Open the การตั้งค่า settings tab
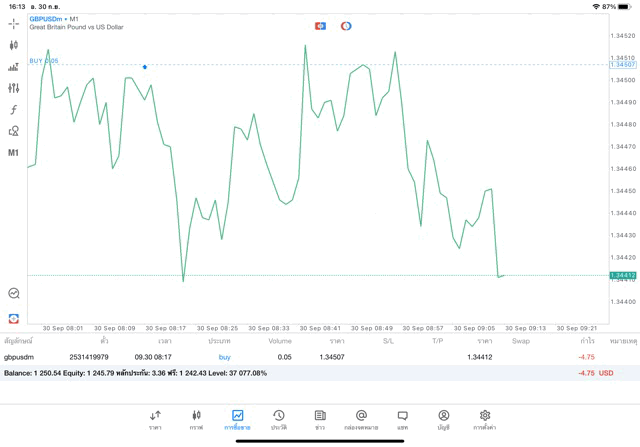This screenshot has height=447, width=640. 485,419
